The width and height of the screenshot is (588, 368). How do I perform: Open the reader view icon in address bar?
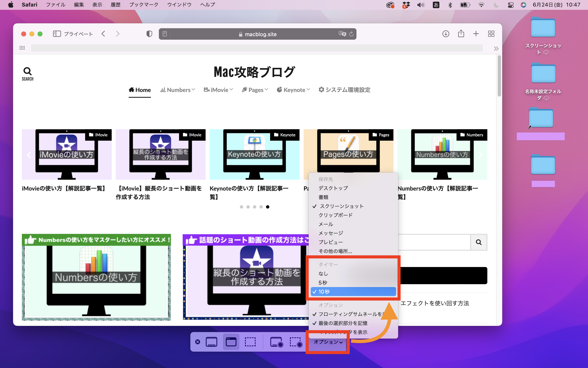click(165, 34)
